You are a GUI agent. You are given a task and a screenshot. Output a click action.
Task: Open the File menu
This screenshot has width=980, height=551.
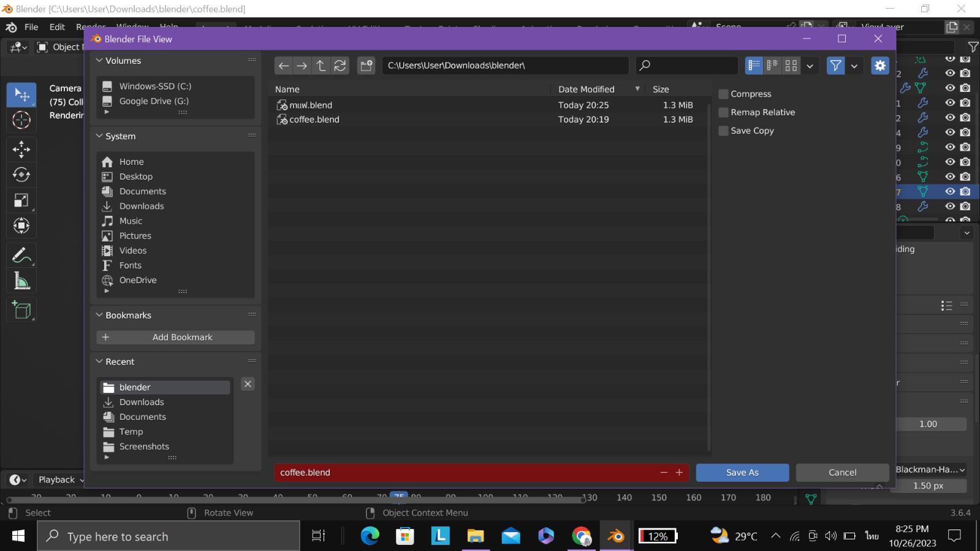pos(31,27)
